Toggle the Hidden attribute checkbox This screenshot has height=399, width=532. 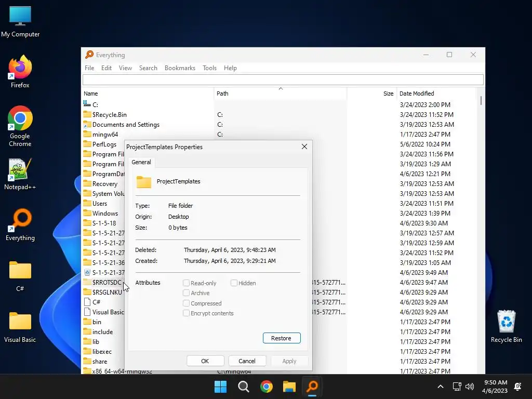[x=234, y=283]
